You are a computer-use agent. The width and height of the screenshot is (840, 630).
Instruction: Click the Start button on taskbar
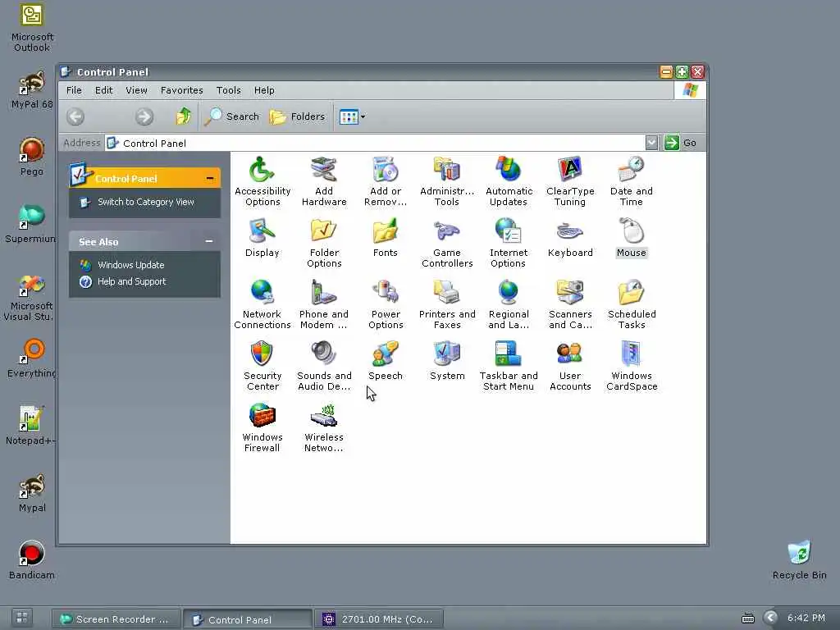(22, 618)
